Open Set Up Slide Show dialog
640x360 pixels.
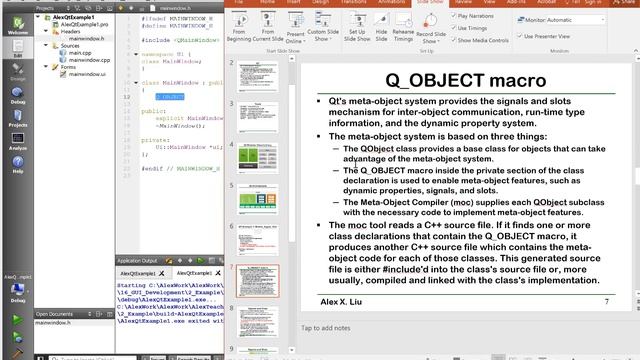pyautogui.click(x=357, y=27)
